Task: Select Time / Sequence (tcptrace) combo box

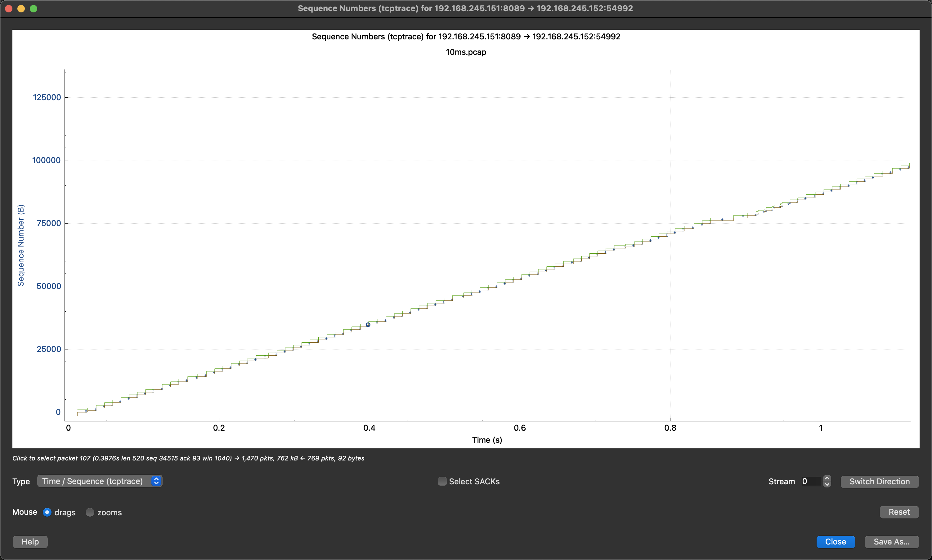Action: 94,481
